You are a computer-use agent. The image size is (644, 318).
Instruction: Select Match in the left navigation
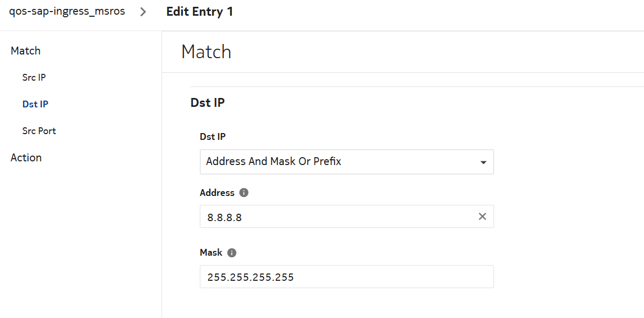[26, 51]
